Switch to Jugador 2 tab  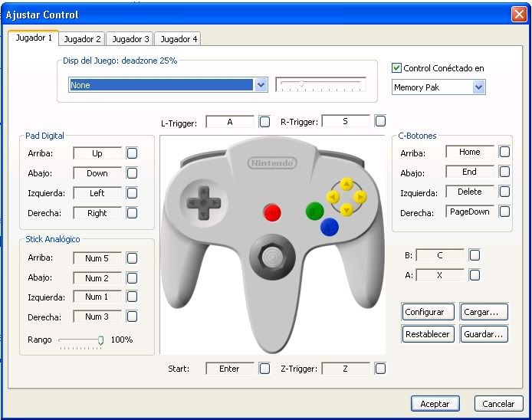(x=82, y=39)
